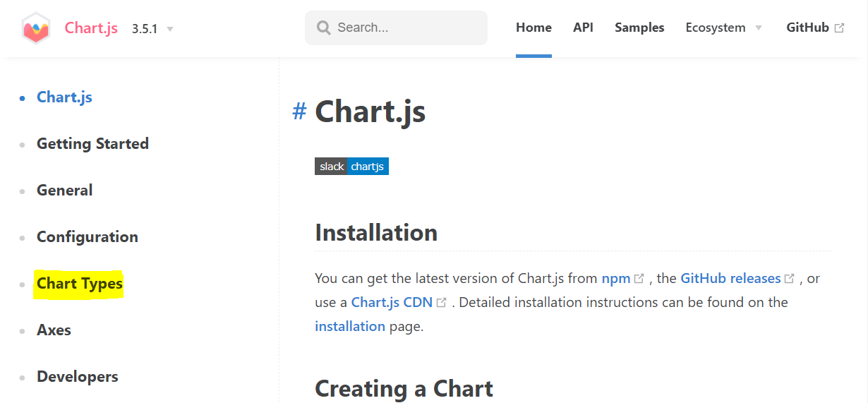The image size is (868, 403).
Task: Click external link icon after GitHub releases
Action: coord(790,279)
